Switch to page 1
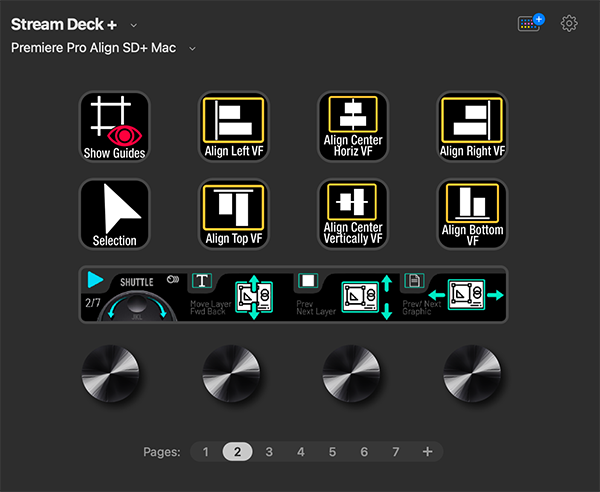Image resolution: width=600 pixels, height=492 pixels. click(206, 452)
